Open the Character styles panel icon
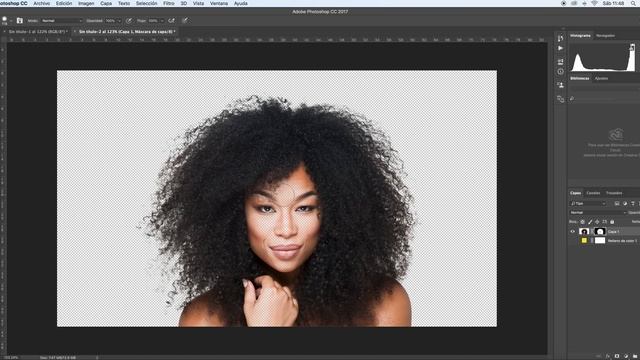Viewport: 640px width, 360px height. point(560,99)
